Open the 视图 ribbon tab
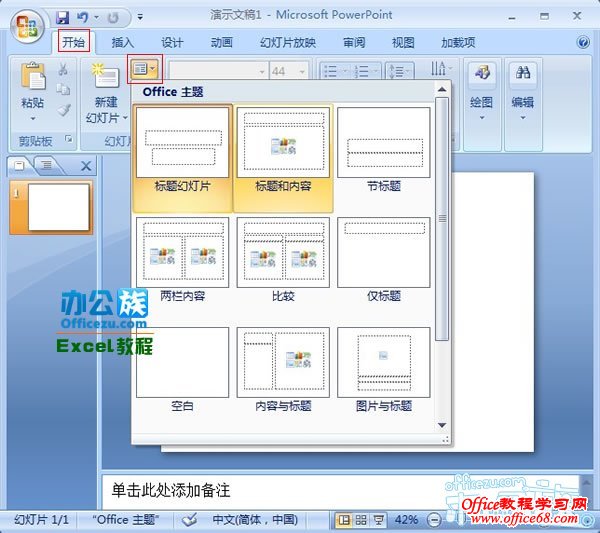Viewport: 600px width, 533px height. tap(403, 42)
